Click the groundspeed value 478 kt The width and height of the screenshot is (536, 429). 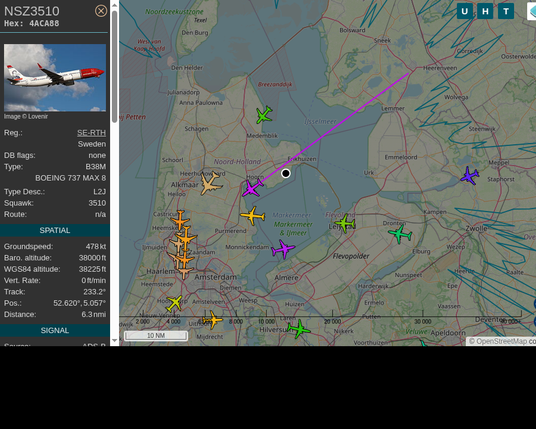coord(96,246)
